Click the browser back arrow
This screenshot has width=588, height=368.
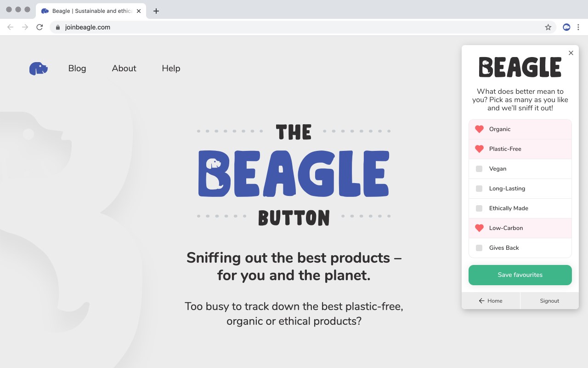click(11, 27)
